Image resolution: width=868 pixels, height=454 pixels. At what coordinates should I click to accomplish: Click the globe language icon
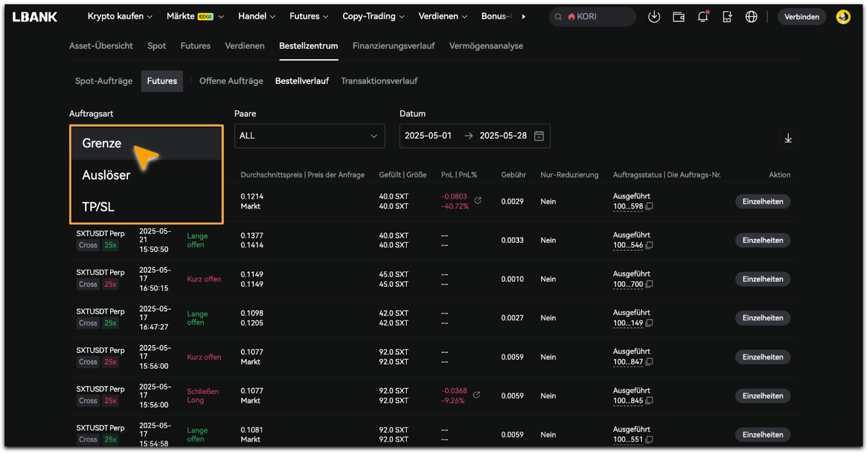(x=751, y=17)
